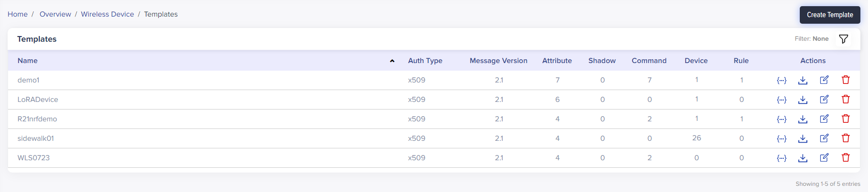The height and width of the screenshot is (192, 868).
Task: Edit the WLS0723 template
Action: click(x=824, y=157)
